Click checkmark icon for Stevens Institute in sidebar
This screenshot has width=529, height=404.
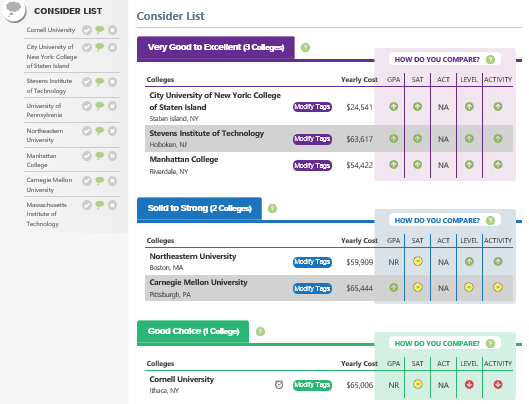point(87,82)
